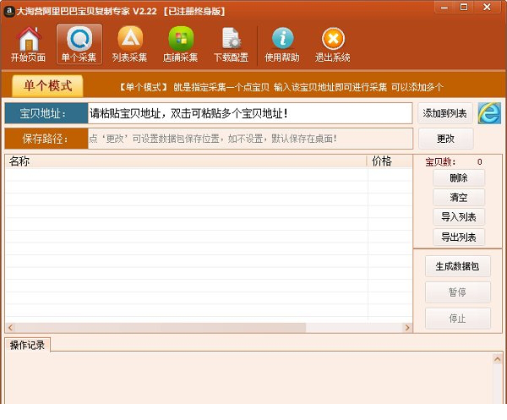Maximize the application window
The height and width of the screenshot is (420, 507).
coord(464,7)
